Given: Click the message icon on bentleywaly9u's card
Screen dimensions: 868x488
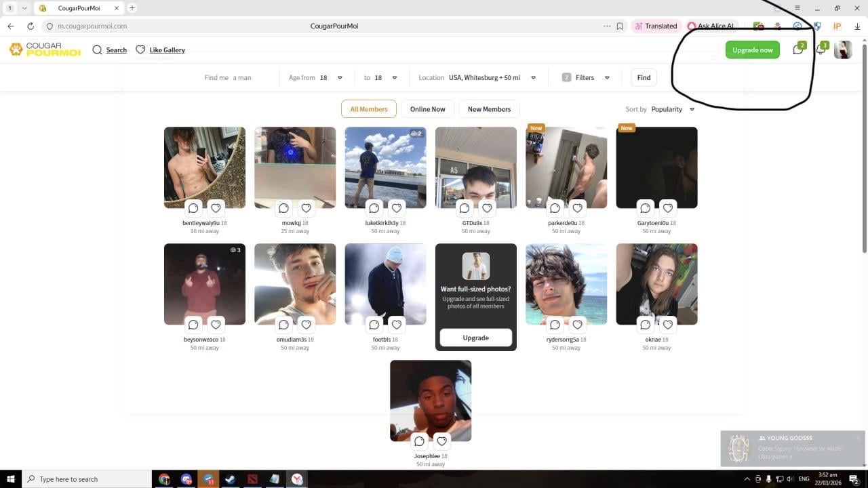Looking at the screenshot, I should pos(193,208).
